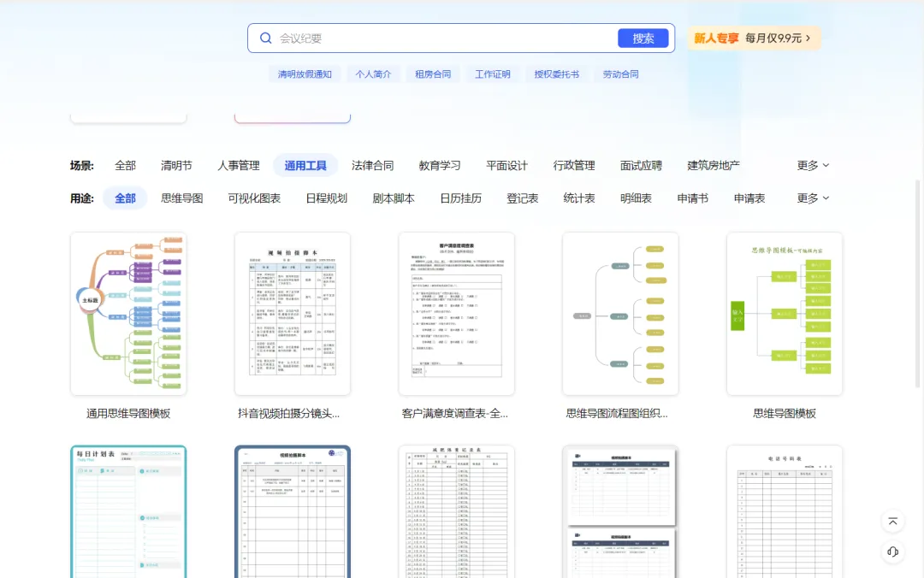Click the 授权委托书 suggestion tag

pos(556,74)
